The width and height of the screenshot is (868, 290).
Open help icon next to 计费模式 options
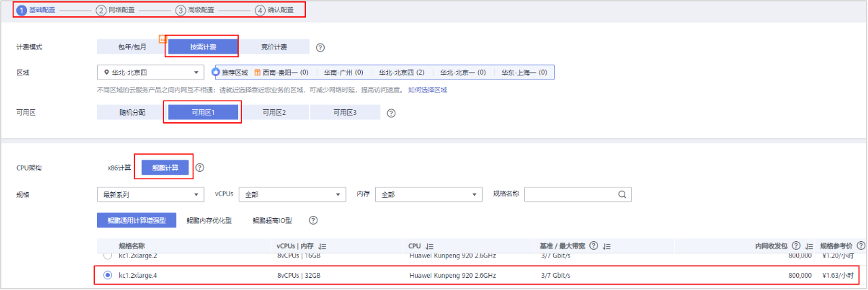pos(321,48)
